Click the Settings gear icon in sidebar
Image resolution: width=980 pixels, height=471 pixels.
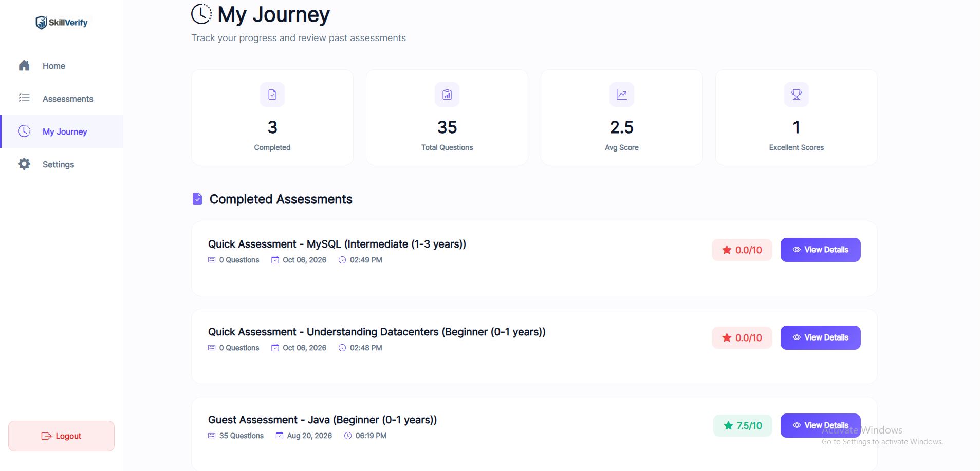(24, 164)
